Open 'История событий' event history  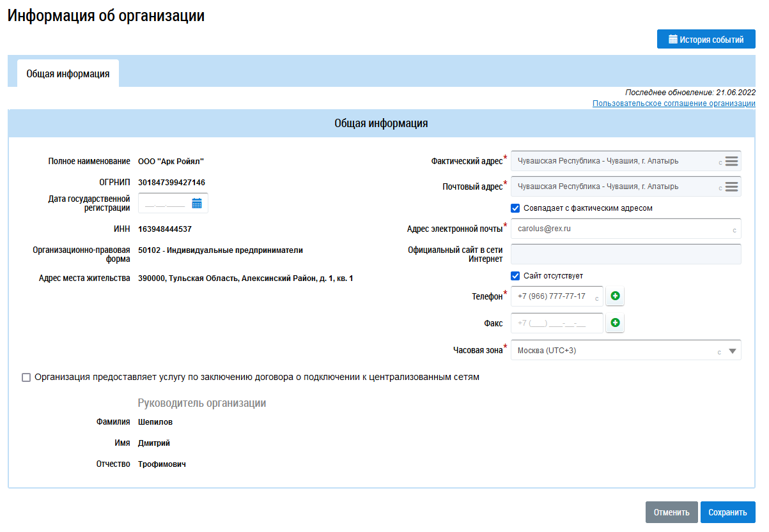[x=706, y=40]
